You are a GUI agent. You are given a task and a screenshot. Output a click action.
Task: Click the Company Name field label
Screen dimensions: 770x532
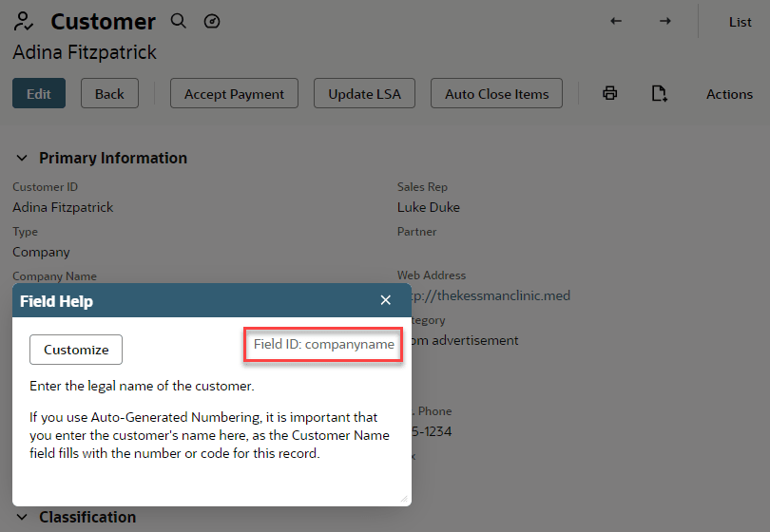pos(54,276)
